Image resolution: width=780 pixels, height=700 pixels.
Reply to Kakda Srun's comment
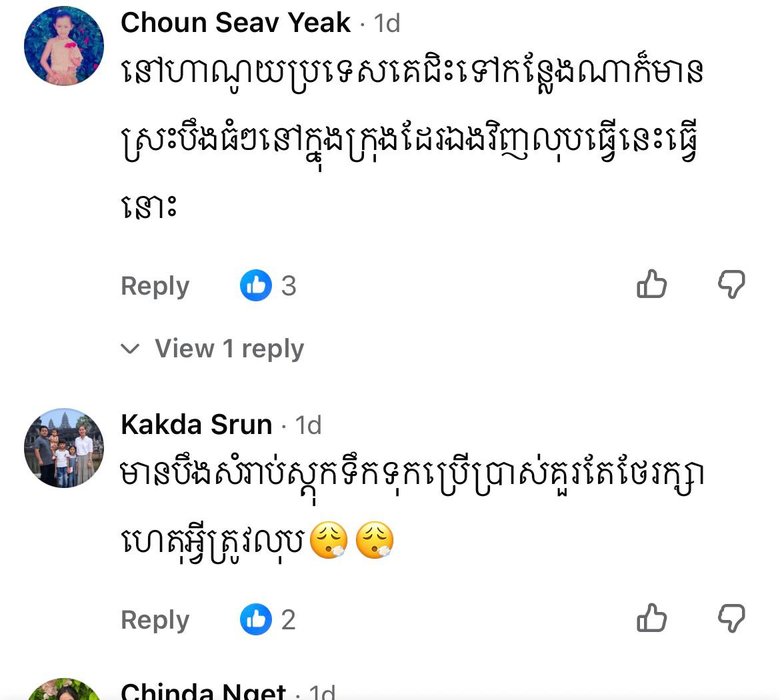[x=155, y=620]
